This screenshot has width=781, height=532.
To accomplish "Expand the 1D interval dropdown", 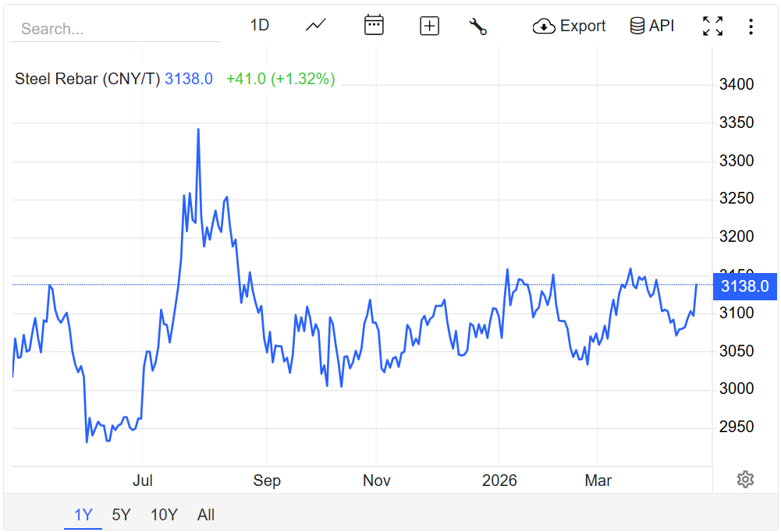I will [x=259, y=26].
